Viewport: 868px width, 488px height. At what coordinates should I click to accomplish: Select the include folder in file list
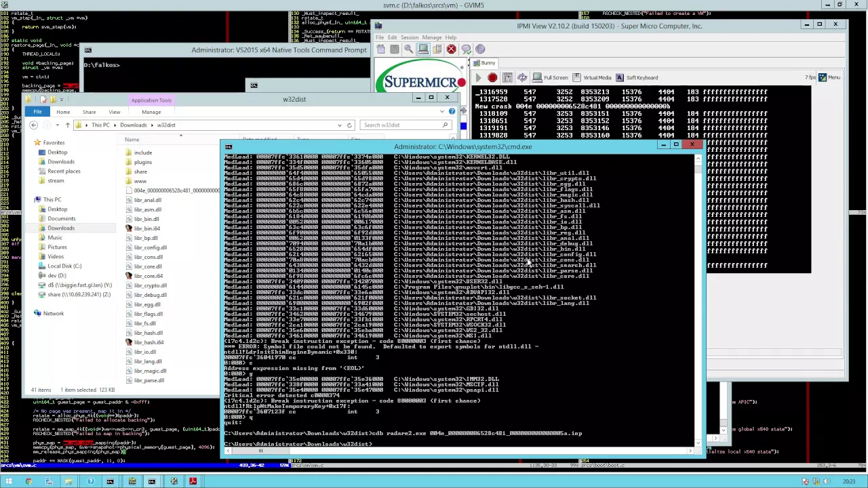pyautogui.click(x=142, y=152)
